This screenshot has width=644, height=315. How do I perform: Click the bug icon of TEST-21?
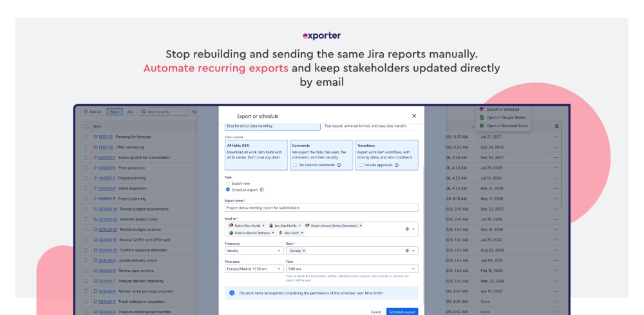[x=95, y=137]
